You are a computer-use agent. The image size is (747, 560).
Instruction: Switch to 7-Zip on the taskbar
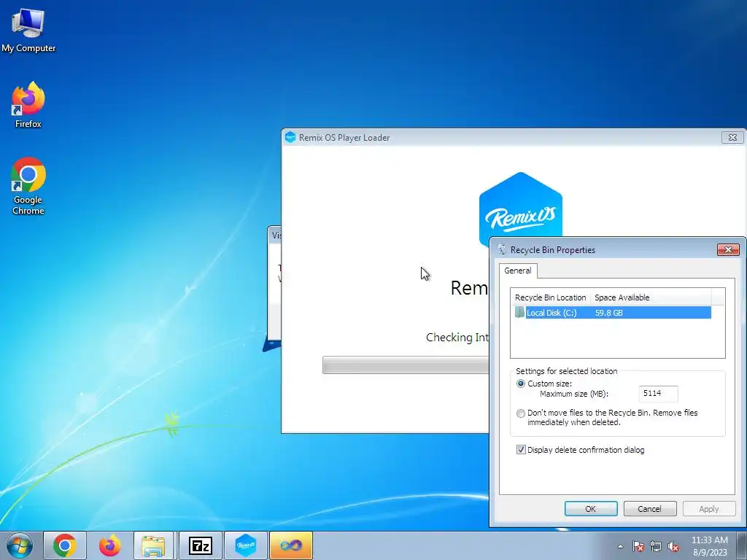tap(200, 545)
